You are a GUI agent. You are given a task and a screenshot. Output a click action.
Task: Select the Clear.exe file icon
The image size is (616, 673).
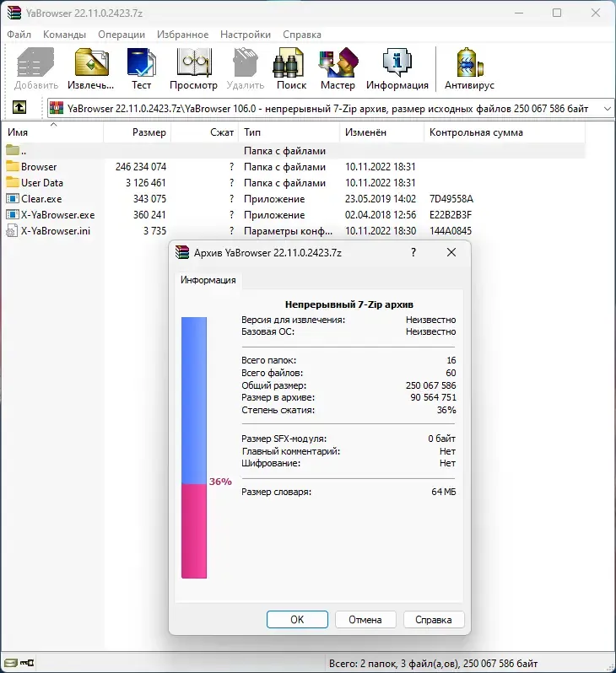point(13,198)
